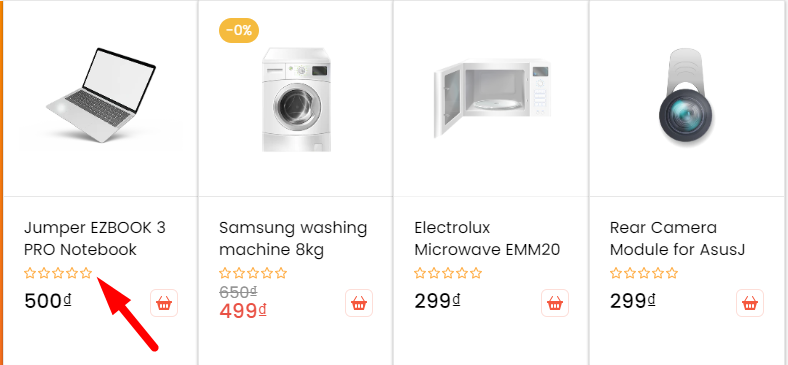Click star rating of Rear Camera Module
This screenshot has height=365, width=788.
coord(644,273)
